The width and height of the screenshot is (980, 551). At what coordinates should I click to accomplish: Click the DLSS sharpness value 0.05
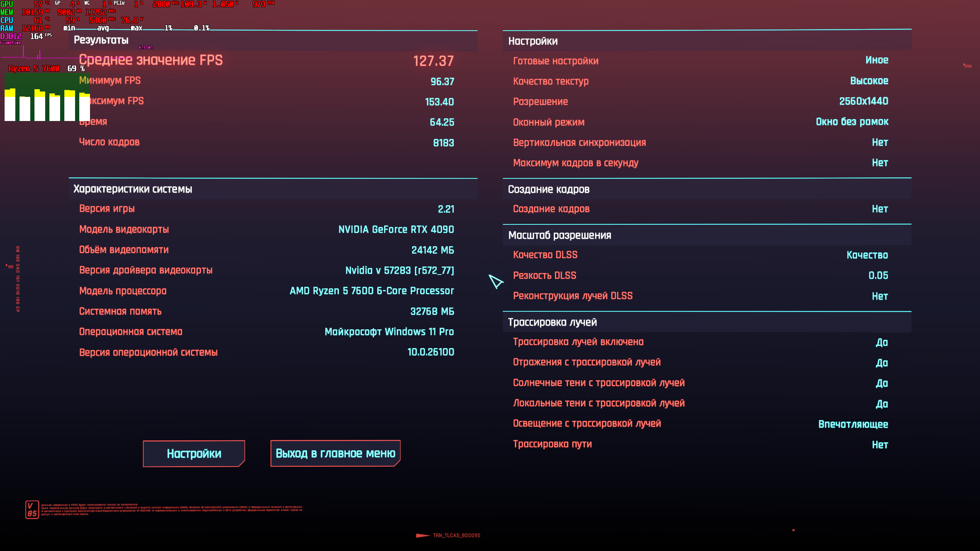(878, 275)
